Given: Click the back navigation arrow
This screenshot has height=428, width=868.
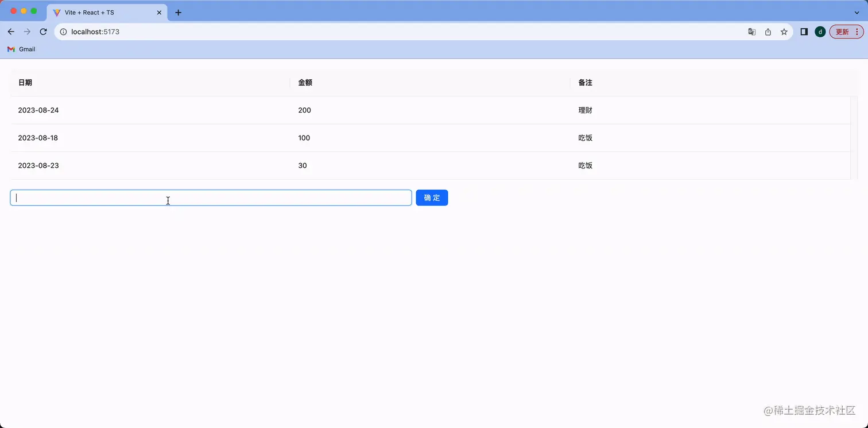Looking at the screenshot, I should (11, 32).
